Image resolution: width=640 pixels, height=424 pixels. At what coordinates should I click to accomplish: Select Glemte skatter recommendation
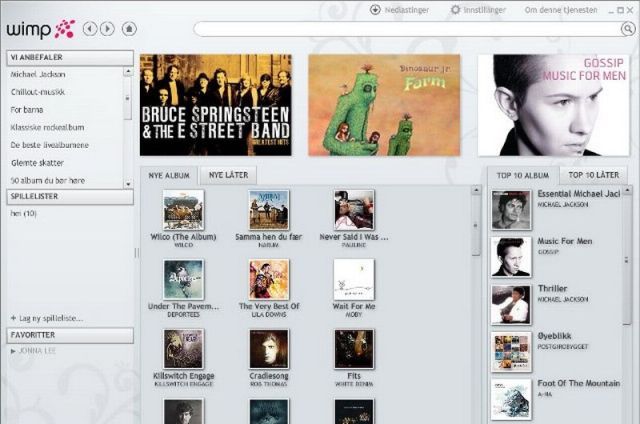tap(37, 163)
